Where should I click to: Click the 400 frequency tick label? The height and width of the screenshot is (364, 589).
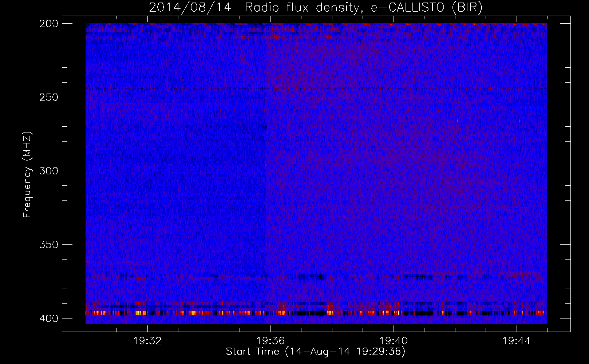tap(48, 318)
